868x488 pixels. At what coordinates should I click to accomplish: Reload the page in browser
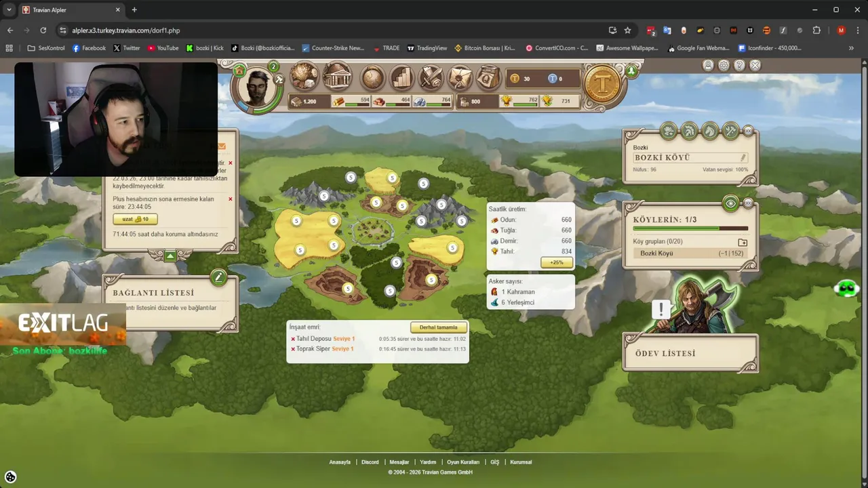[43, 30]
